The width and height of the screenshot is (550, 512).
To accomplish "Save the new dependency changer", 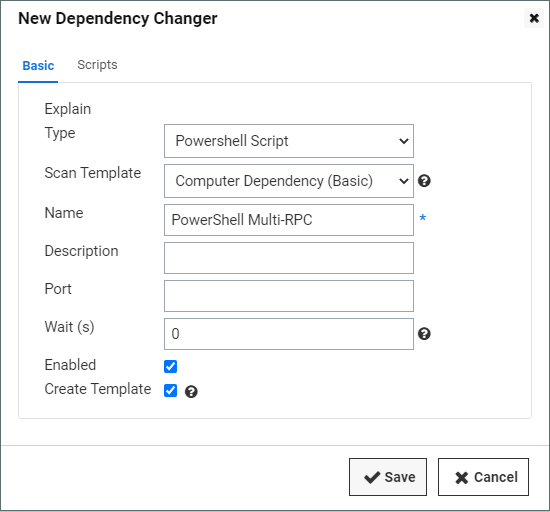I will pos(388,477).
